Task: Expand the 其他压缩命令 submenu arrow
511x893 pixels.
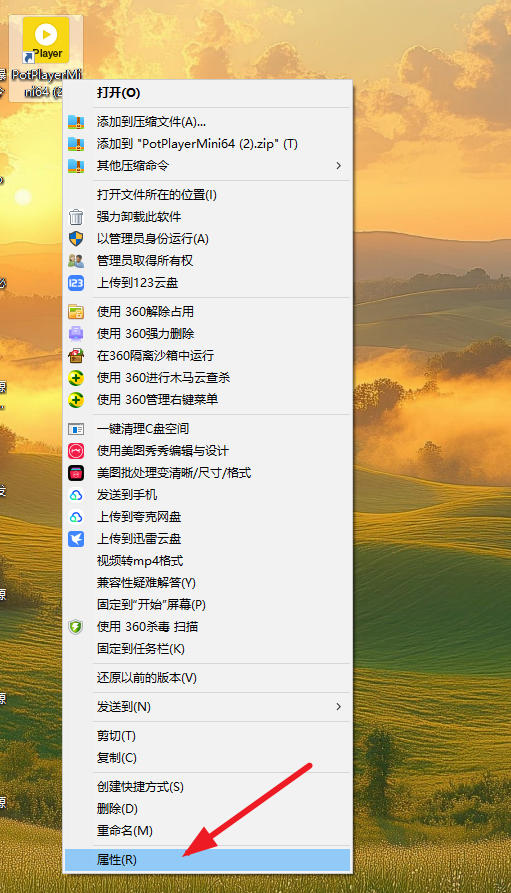Action: click(338, 166)
